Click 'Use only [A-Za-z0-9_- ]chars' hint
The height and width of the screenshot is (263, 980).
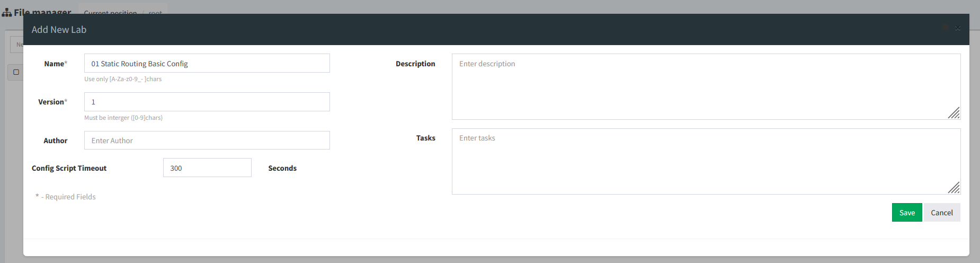[123, 79]
